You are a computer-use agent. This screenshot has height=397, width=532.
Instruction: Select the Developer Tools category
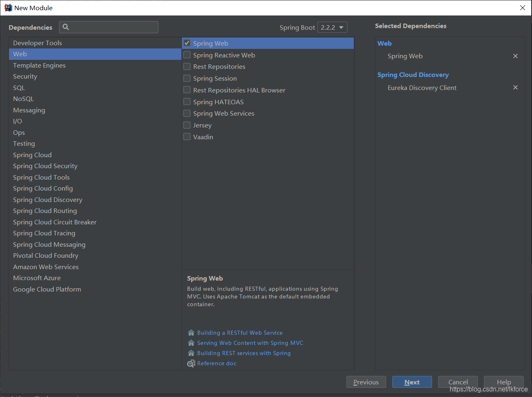(95, 43)
